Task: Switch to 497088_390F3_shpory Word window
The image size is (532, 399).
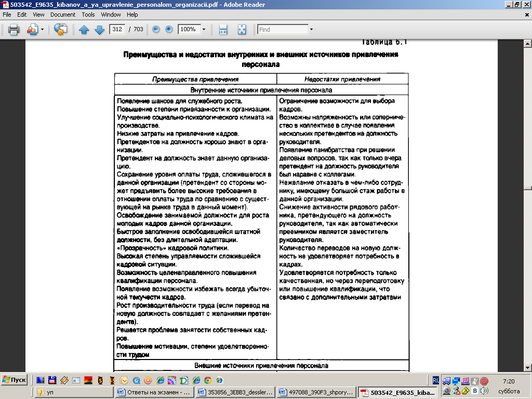Action: 316,392
